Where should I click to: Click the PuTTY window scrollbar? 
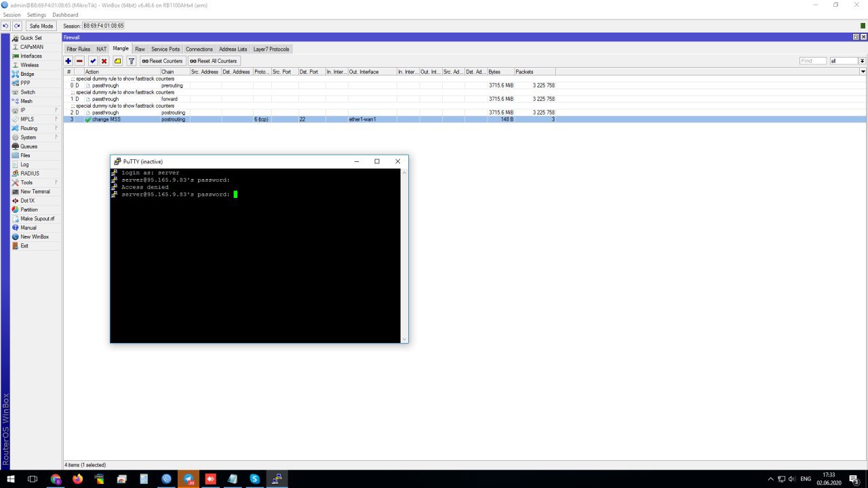click(x=405, y=256)
